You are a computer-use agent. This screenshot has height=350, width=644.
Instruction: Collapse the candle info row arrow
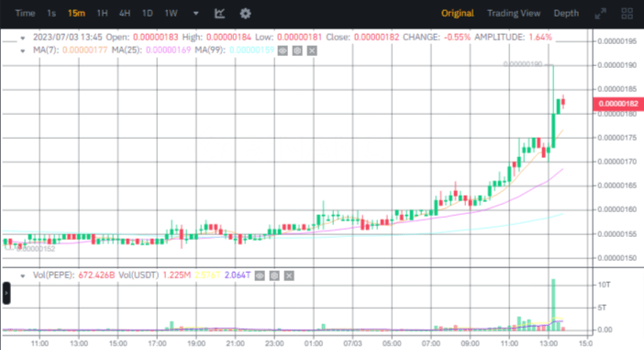click(x=23, y=39)
